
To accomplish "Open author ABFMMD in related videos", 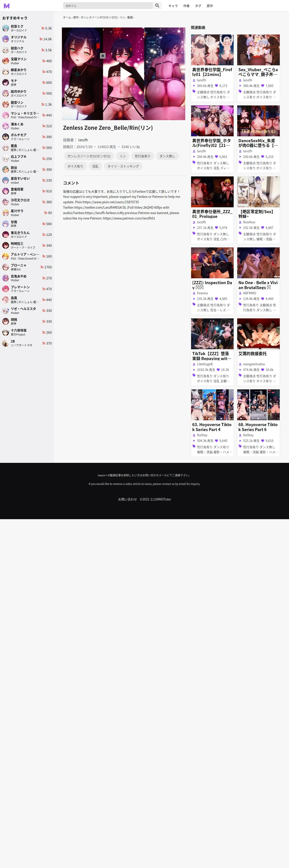I will tap(249, 293).
